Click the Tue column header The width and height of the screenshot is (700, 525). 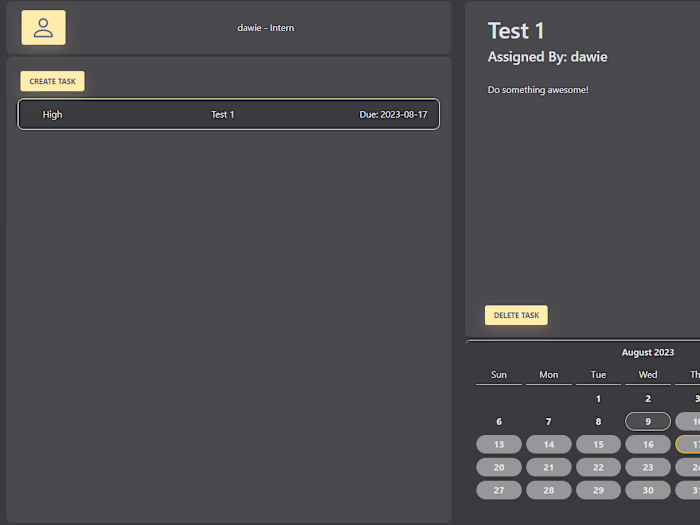pos(598,375)
